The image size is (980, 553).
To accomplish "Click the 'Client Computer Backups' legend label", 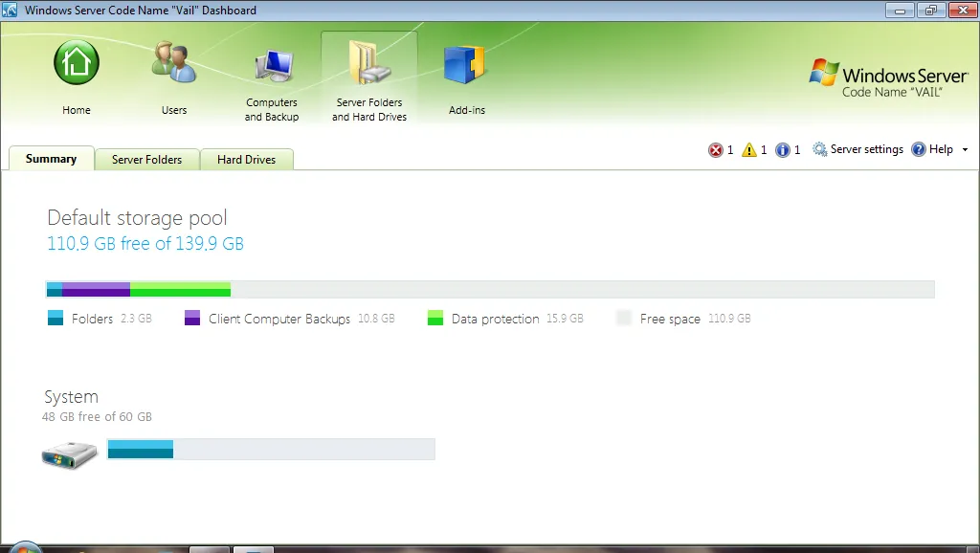I will pos(279,319).
